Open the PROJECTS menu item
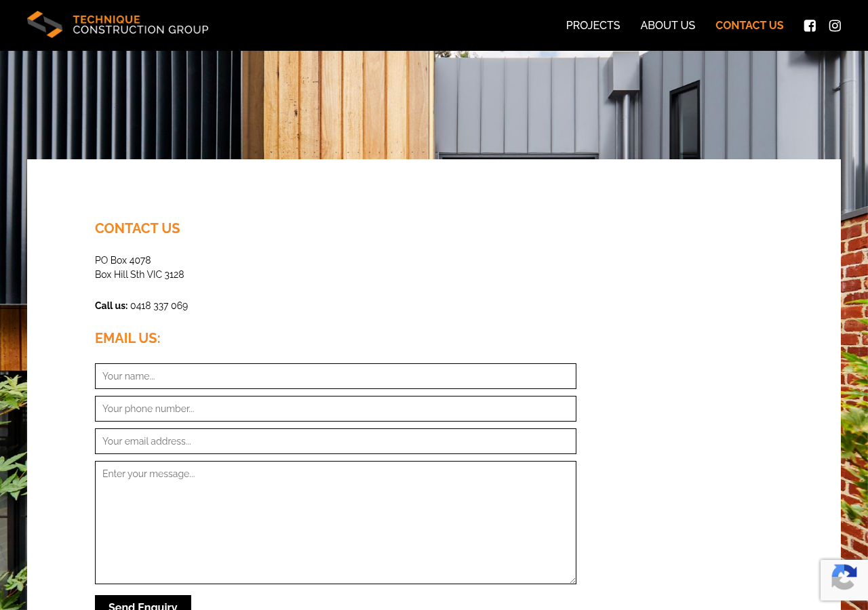868x610 pixels. coord(593,24)
